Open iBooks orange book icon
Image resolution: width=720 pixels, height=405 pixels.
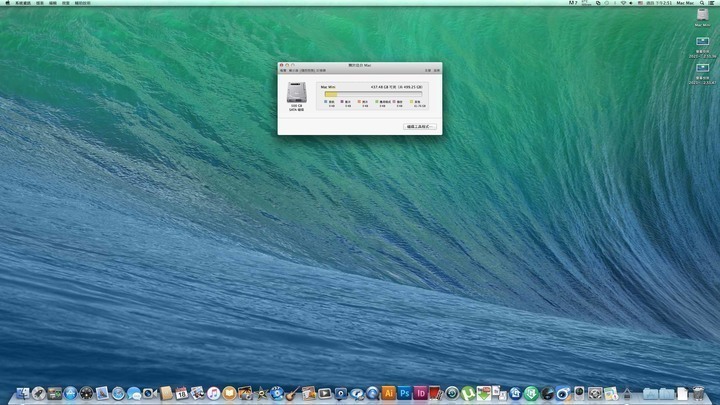(x=229, y=394)
